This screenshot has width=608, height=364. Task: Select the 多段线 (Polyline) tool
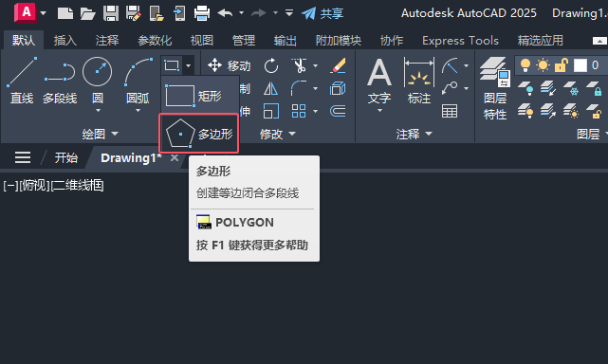[x=60, y=81]
